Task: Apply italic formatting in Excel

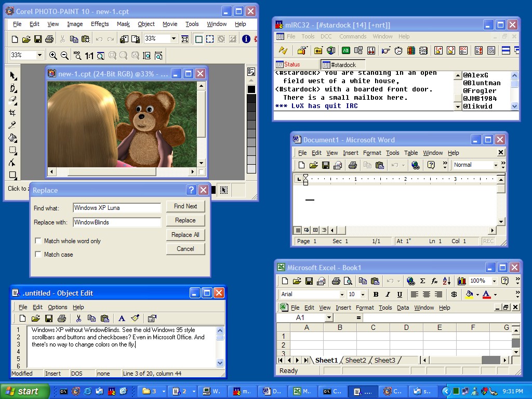Action: click(388, 294)
